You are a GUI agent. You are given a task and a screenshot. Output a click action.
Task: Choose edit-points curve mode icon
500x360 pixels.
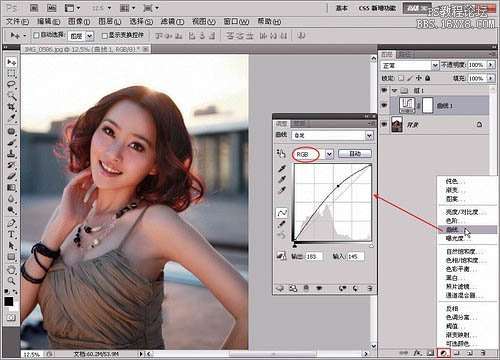[x=282, y=213]
